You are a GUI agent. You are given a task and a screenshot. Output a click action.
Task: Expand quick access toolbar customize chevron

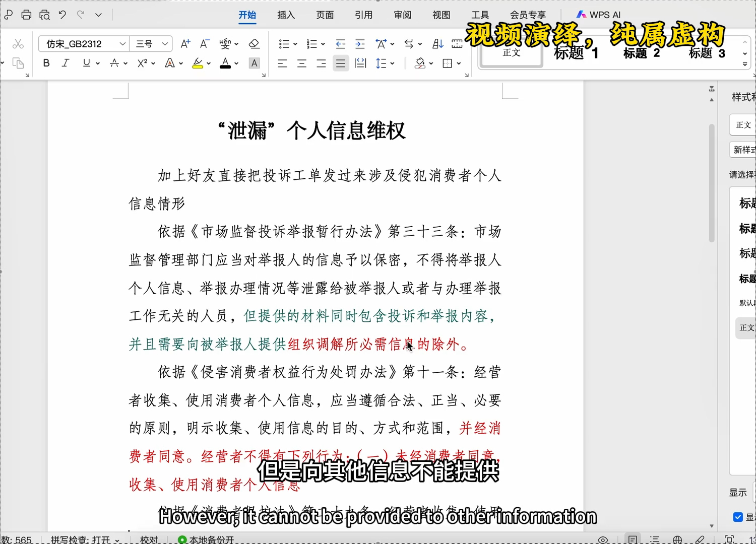98,15
